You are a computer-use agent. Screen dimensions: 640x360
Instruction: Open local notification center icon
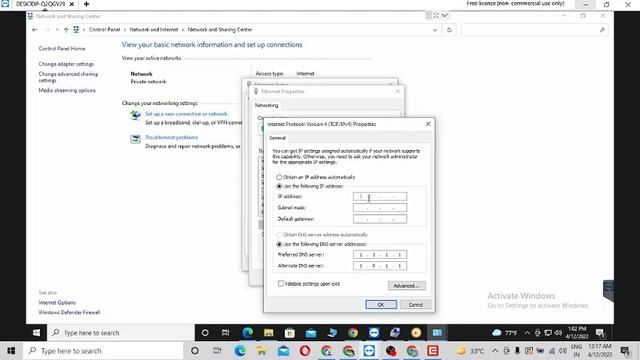point(625,351)
